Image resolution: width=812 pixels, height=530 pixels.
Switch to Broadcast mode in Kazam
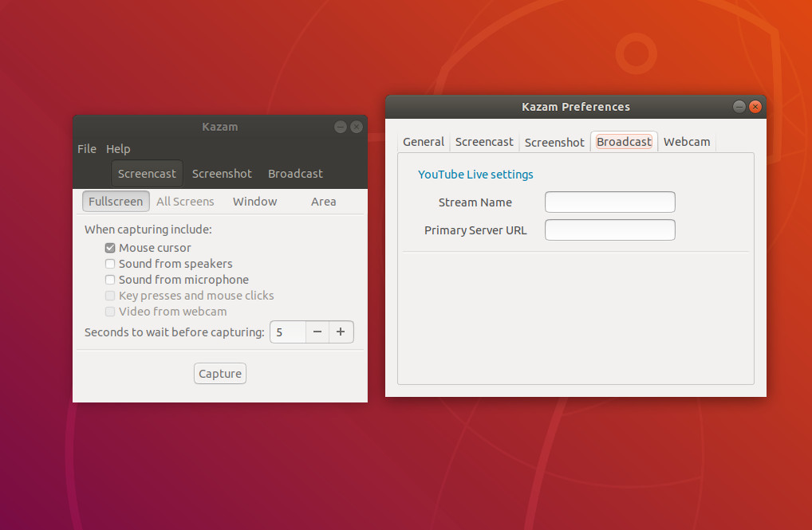point(295,174)
